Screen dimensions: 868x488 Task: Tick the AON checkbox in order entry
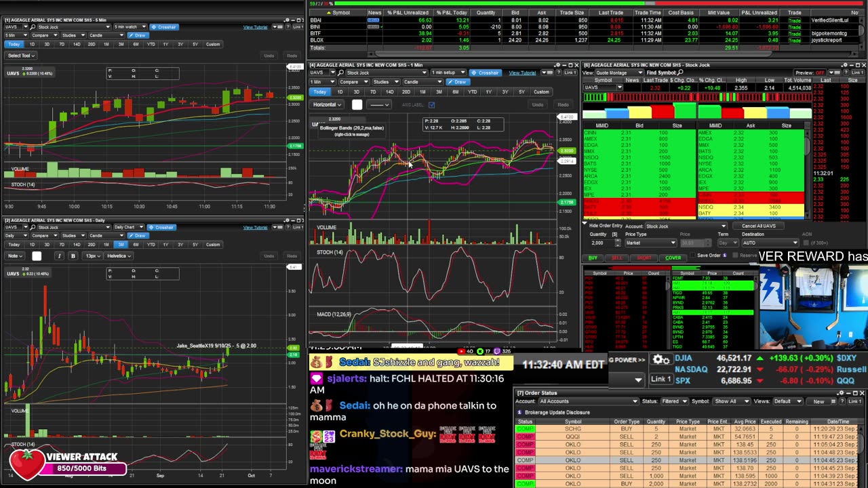click(x=806, y=243)
